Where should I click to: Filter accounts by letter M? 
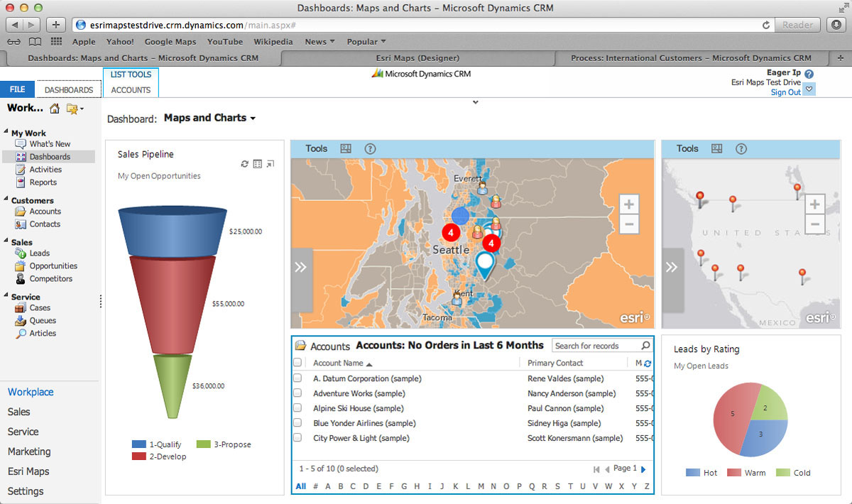481,486
